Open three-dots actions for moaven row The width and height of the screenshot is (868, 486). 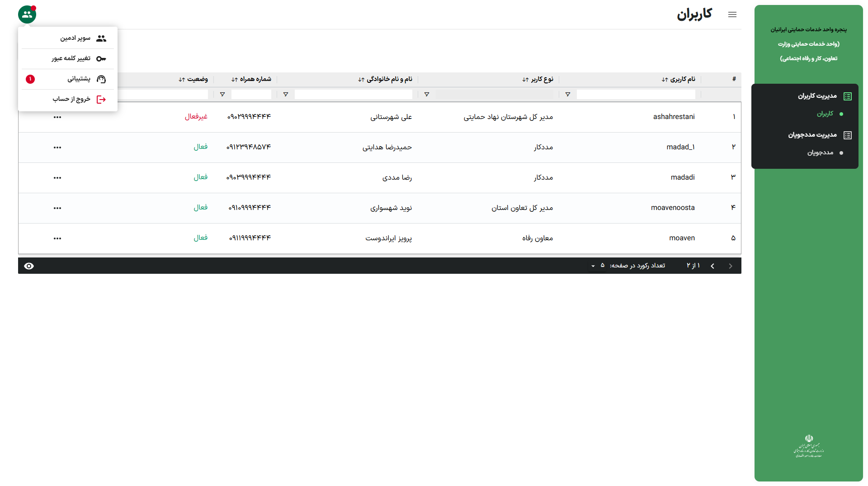click(x=57, y=238)
